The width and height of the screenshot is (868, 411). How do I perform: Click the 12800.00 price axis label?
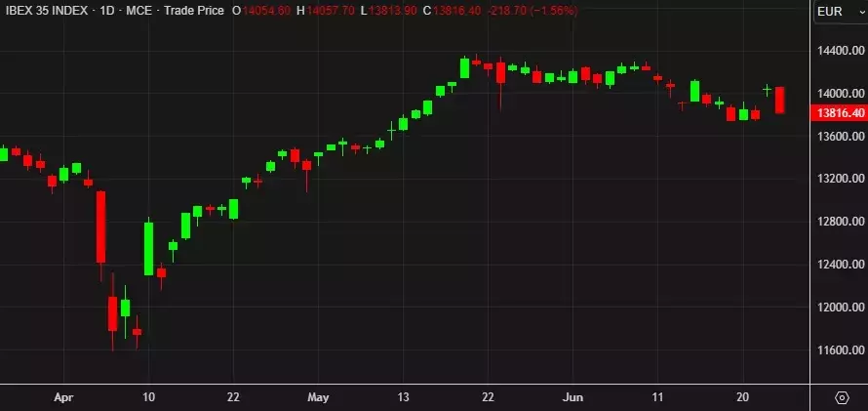(x=841, y=222)
